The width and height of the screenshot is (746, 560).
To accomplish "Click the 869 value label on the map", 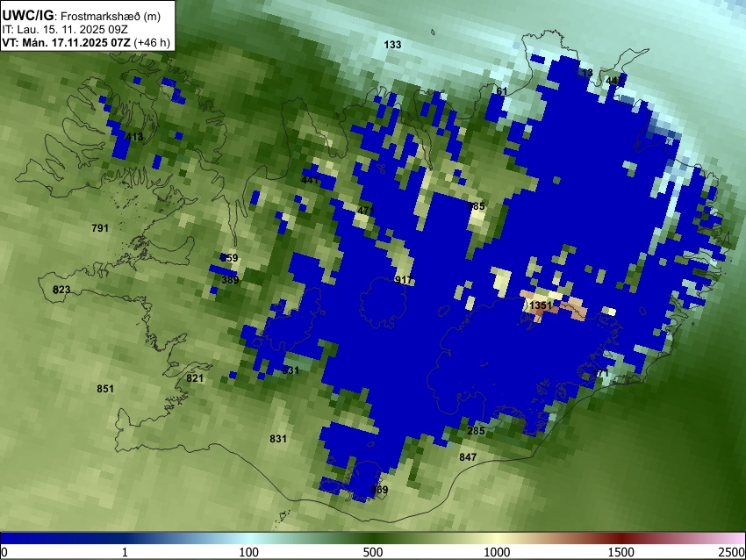I will [379, 490].
